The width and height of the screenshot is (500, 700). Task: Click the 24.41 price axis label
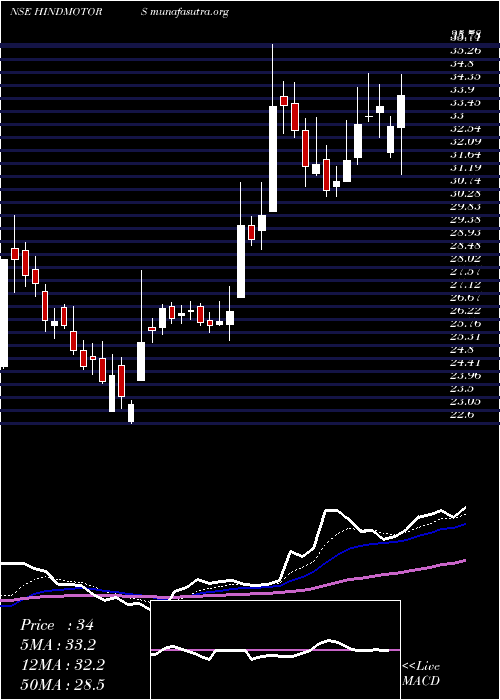465,362
